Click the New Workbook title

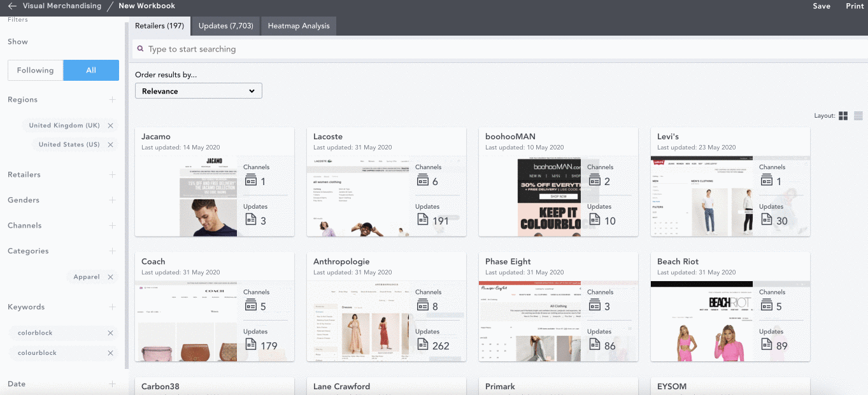(x=146, y=6)
